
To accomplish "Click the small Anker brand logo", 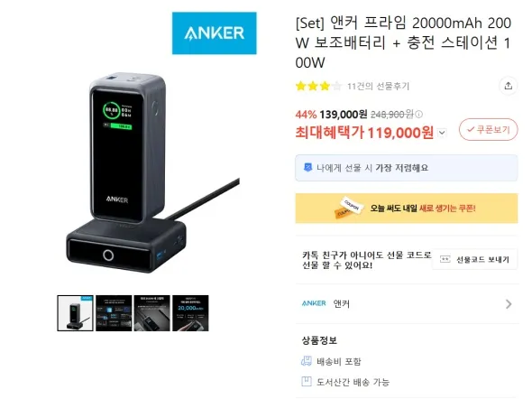I will [x=314, y=303].
